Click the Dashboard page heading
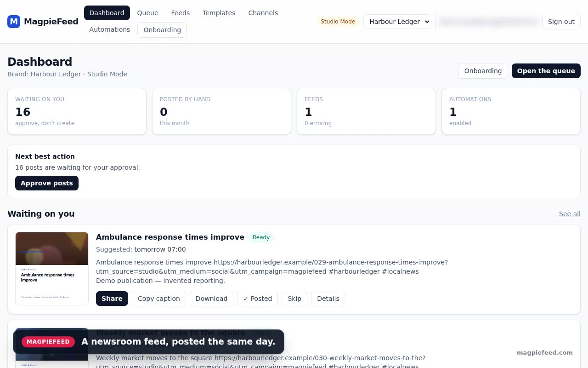 tap(40, 62)
